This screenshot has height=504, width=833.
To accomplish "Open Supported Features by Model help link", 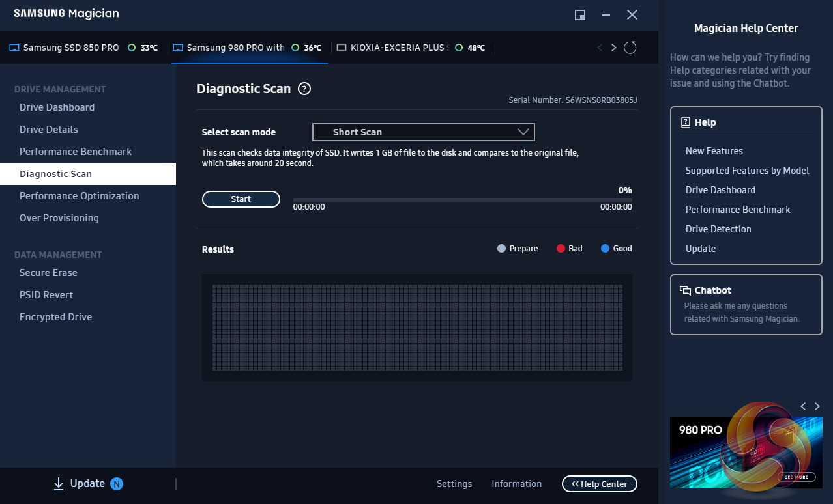I will coord(747,171).
